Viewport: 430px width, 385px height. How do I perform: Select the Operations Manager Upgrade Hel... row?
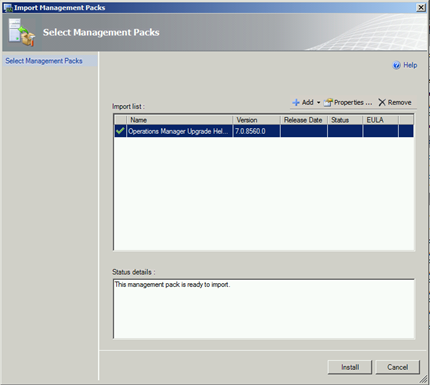pos(264,131)
